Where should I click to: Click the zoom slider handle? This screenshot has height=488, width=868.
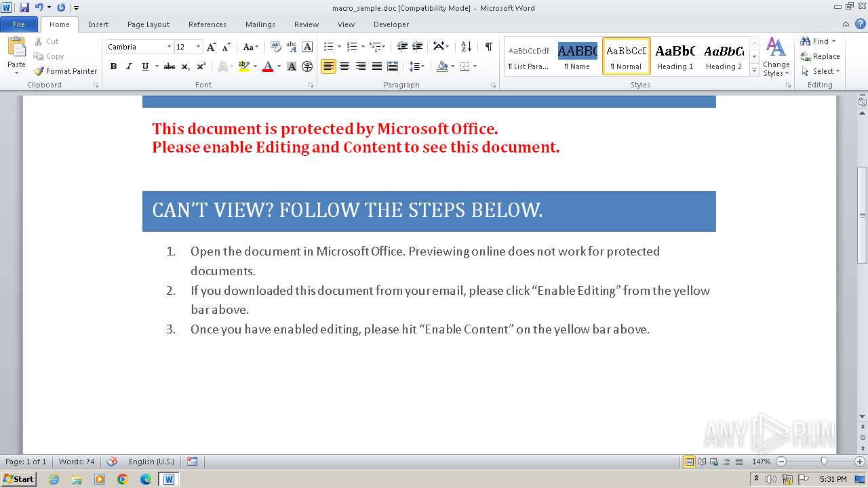point(824,462)
